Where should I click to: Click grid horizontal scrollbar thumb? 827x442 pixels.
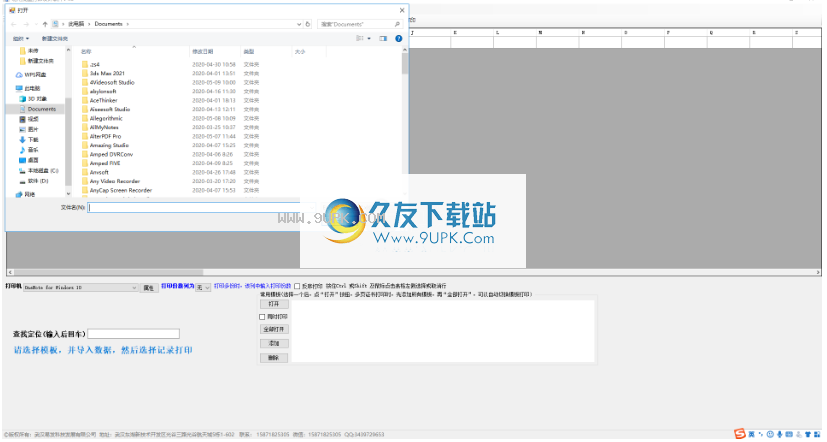pos(109,272)
